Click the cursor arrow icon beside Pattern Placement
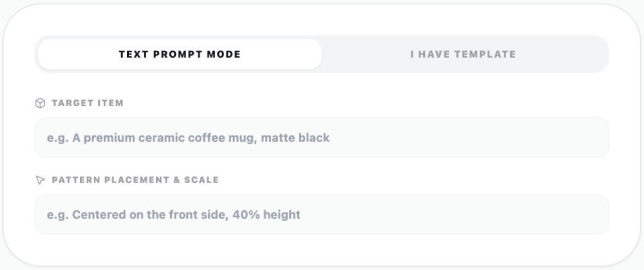The image size is (644, 270). coord(40,180)
